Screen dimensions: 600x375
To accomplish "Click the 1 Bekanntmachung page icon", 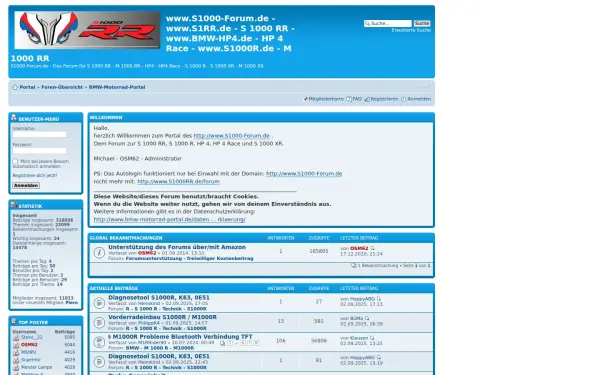I will 354,266.
